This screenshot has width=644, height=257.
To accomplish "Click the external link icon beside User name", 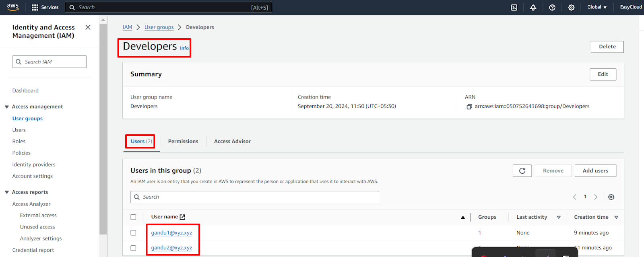I will [182, 217].
